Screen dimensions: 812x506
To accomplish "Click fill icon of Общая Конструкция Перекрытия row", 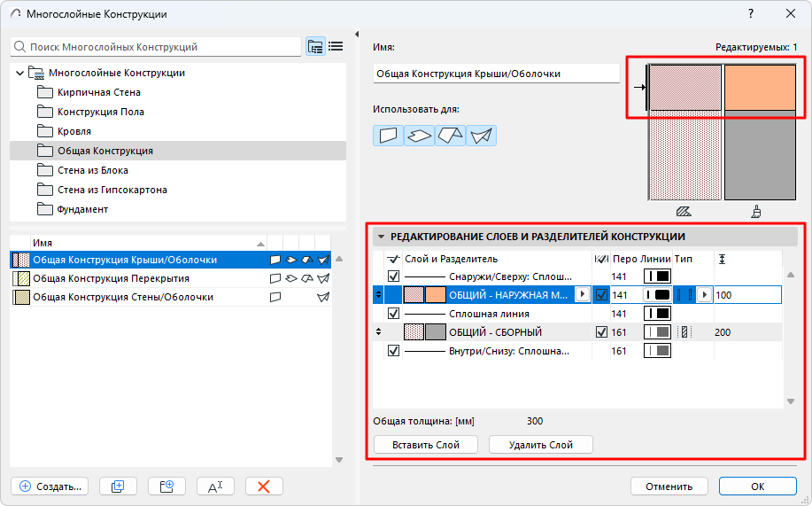I will [20, 278].
